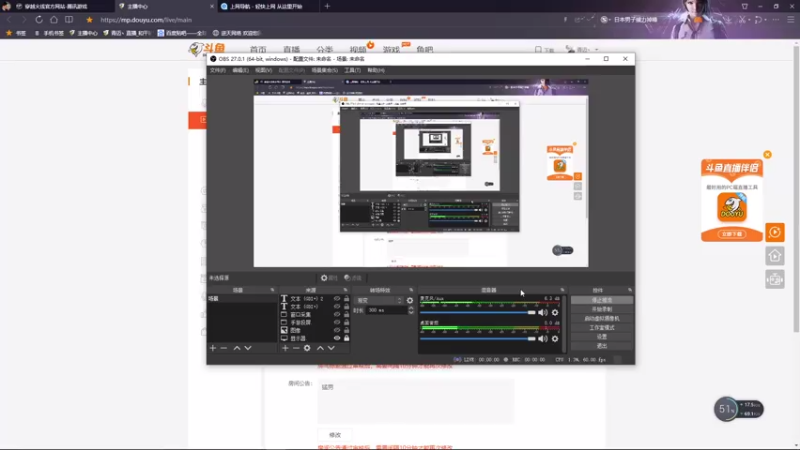This screenshot has width=800, height=450.
Task: Toggle visibility eye for 图像 source
Action: click(x=337, y=330)
